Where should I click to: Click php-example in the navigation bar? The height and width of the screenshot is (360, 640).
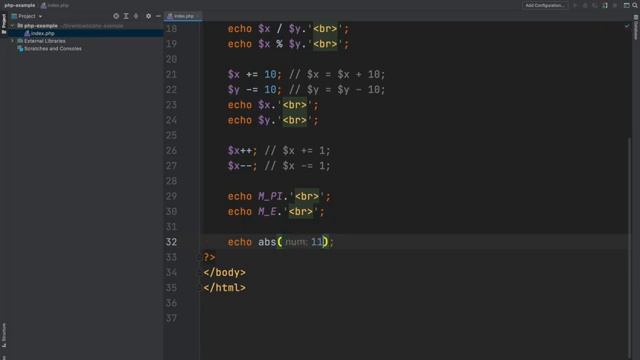coord(20,5)
